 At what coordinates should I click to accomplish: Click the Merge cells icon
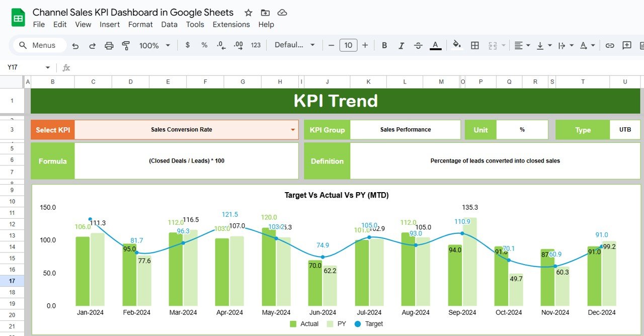(492, 45)
